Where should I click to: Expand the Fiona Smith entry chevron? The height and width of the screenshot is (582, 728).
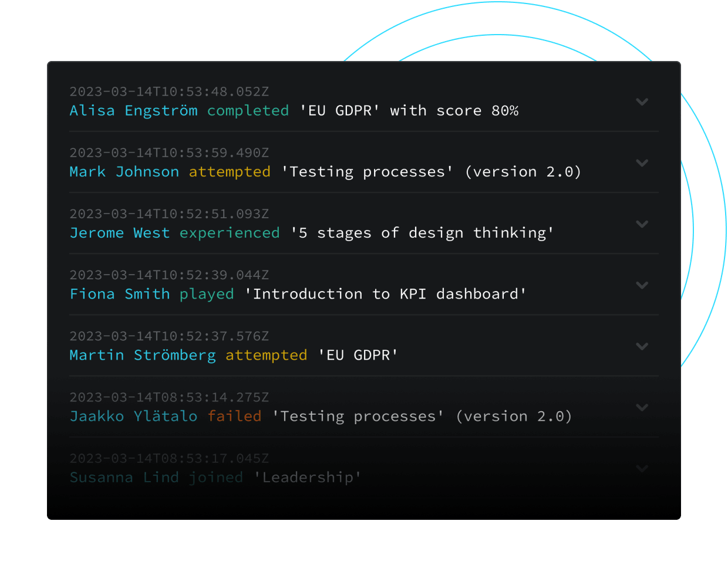coord(642,285)
